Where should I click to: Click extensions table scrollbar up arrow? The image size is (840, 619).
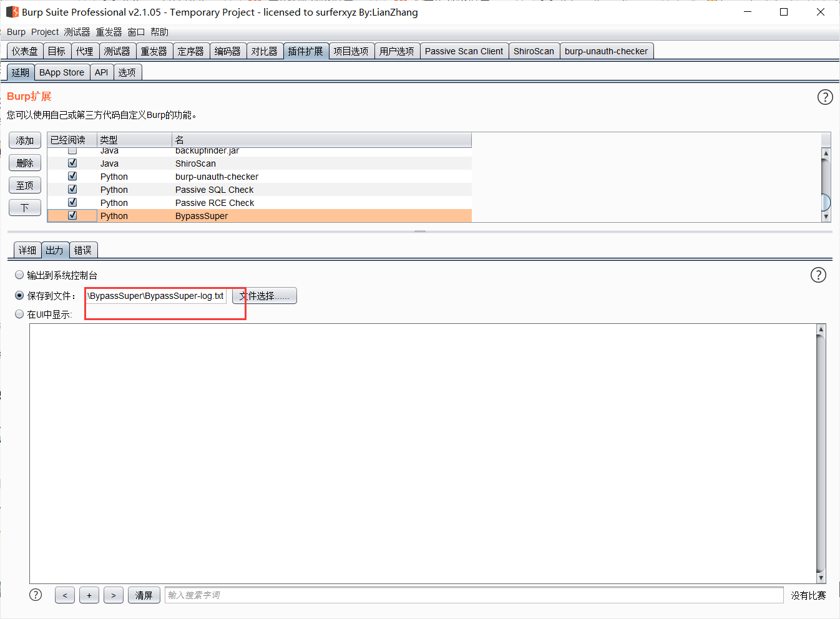pyautogui.click(x=826, y=153)
